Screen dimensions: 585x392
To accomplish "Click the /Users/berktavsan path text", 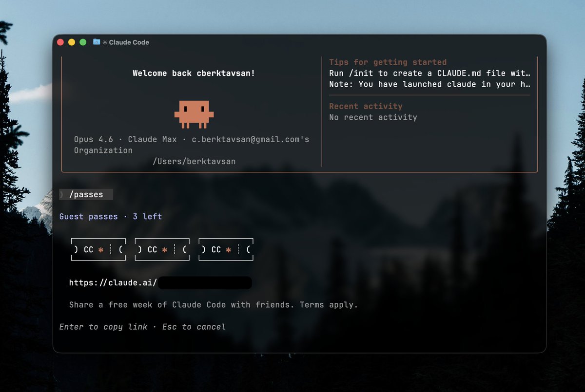I will 194,161.
